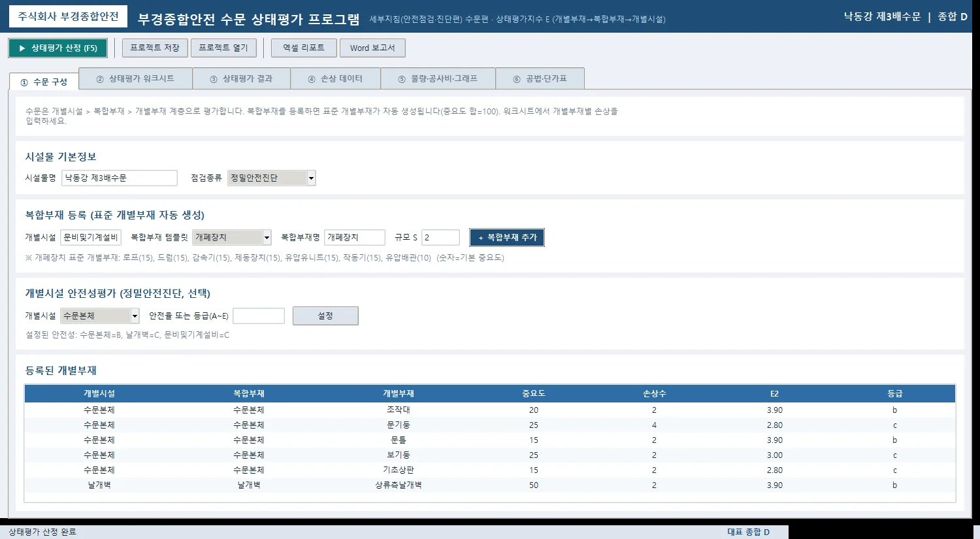
Task: Add a component with + 복합부재 추가
Action: tap(507, 237)
